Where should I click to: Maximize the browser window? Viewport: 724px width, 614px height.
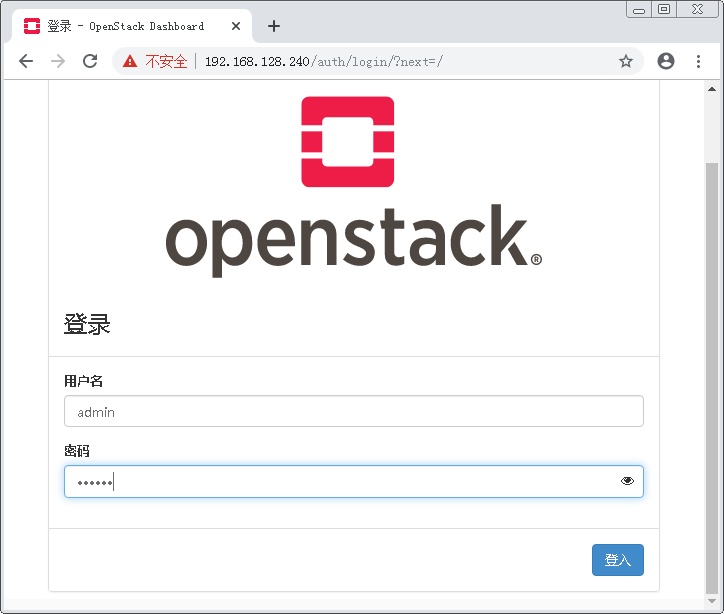[664, 9]
